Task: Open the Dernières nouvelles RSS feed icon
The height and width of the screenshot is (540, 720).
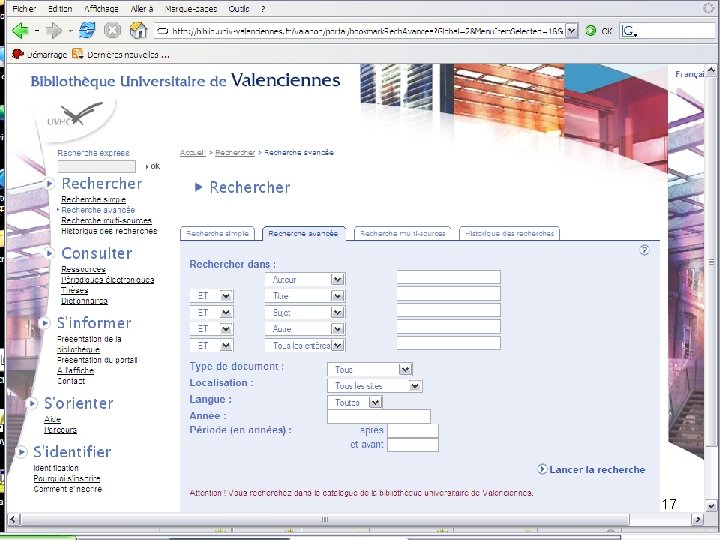Action: click(77, 54)
